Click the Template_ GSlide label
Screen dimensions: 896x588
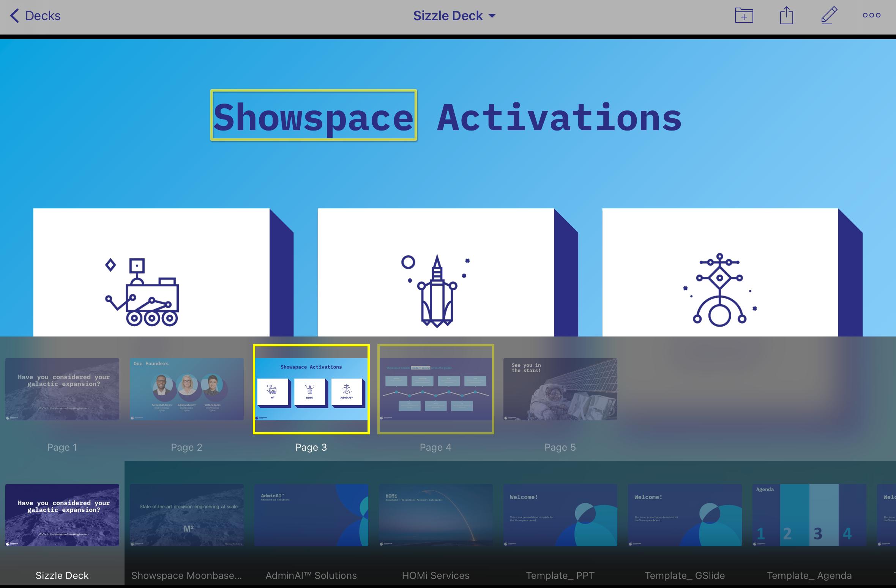pos(685,575)
